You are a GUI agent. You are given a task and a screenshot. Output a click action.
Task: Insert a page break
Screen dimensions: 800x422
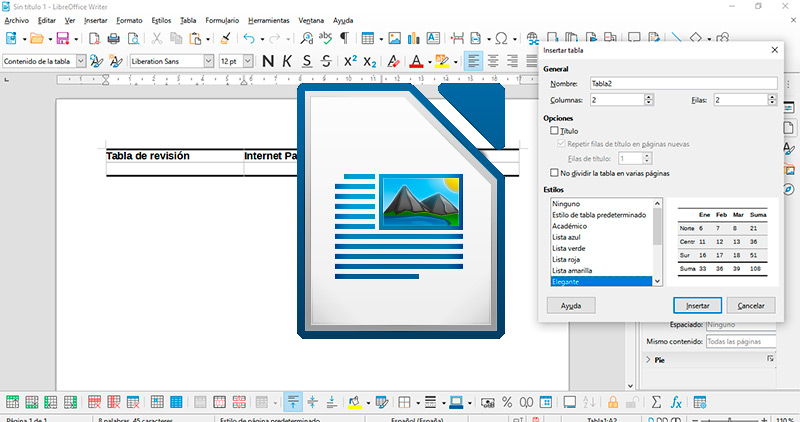point(458,38)
